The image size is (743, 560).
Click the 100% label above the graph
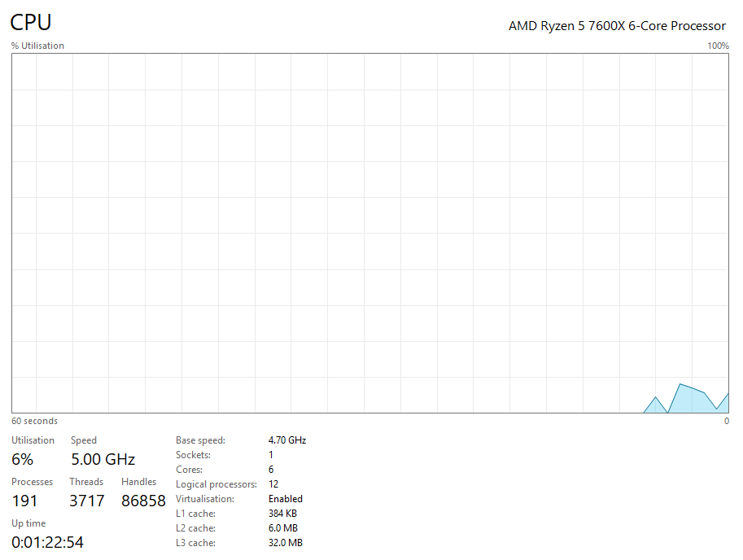718,46
